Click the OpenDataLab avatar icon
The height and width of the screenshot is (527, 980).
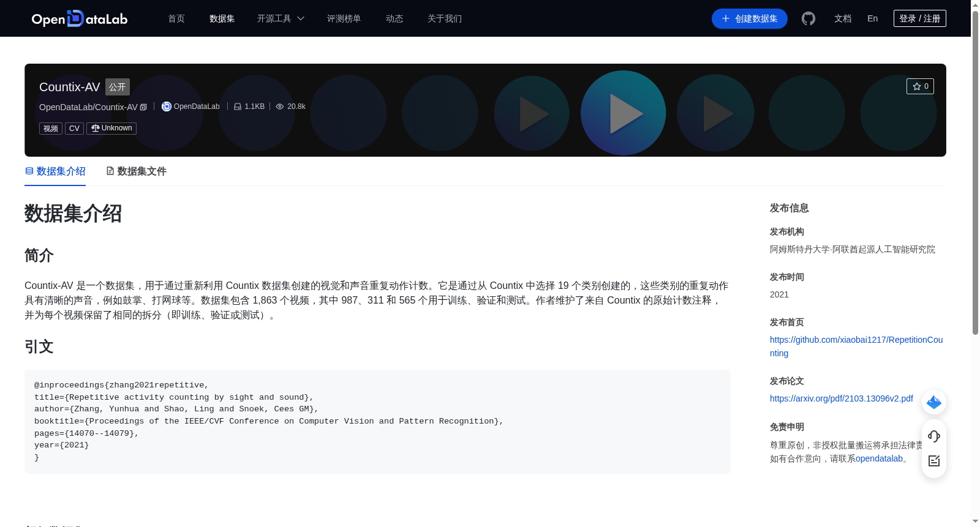(166, 107)
